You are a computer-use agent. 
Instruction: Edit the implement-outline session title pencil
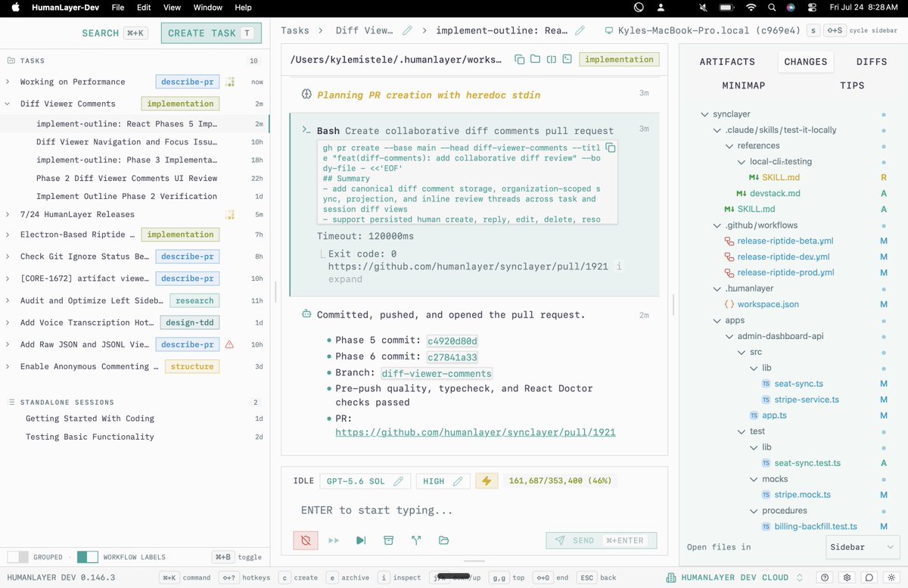[x=580, y=31]
